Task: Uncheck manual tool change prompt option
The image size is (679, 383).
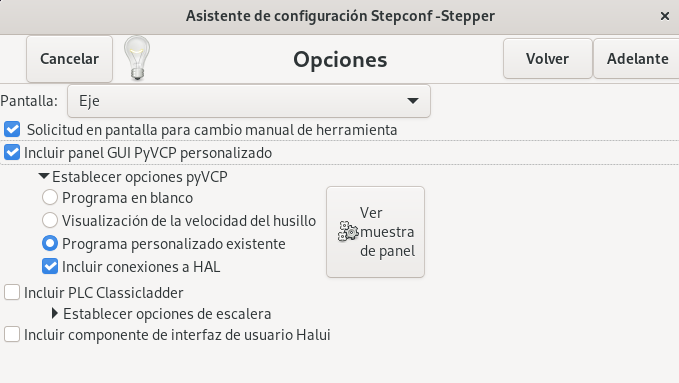Action: (x=12, y=130)
